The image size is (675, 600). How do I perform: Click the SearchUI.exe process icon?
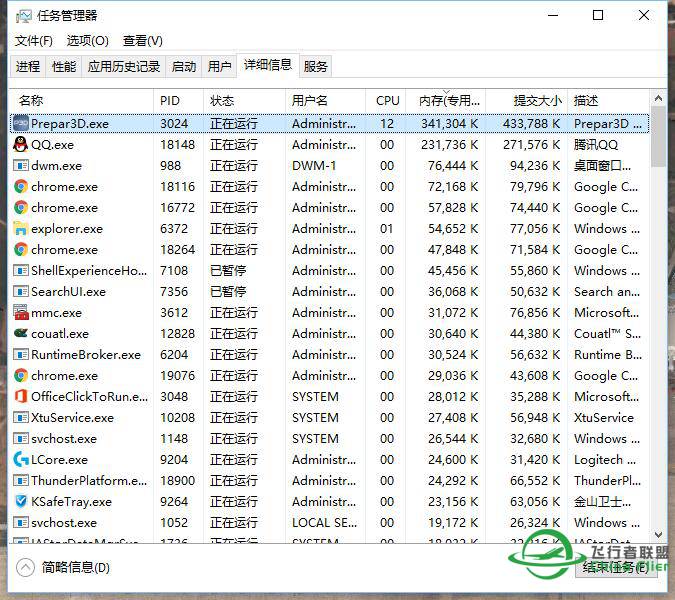tap(21, 291)
